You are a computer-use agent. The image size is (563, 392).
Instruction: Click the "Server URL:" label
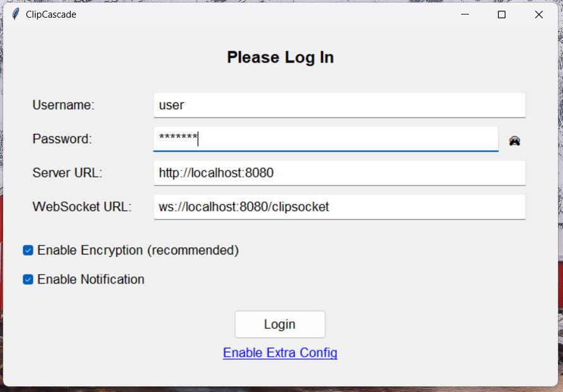click(67, 173)
